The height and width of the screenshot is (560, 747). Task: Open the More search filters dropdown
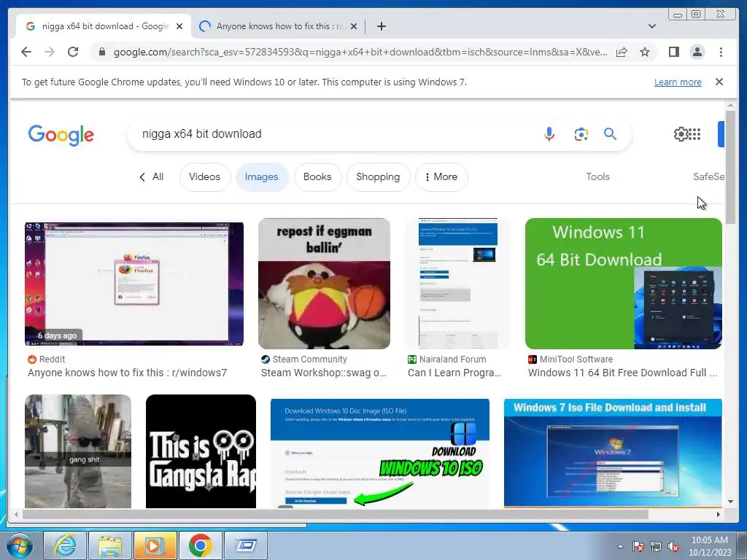coord(441,177)
